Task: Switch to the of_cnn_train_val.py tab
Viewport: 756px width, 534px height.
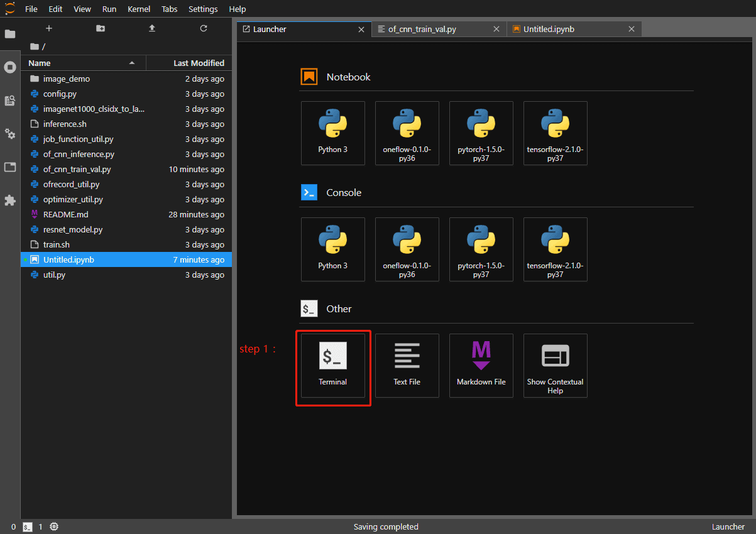Action: (421, 30)
